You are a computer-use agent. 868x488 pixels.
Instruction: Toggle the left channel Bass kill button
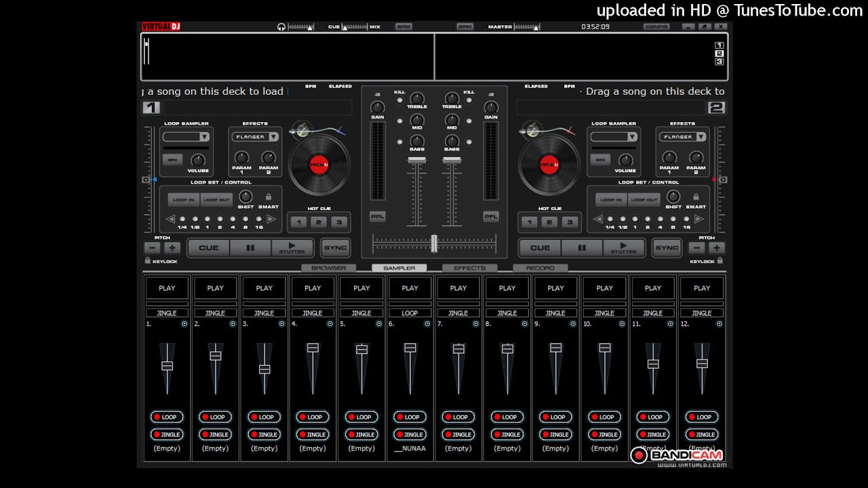click(x=399, y=142)
